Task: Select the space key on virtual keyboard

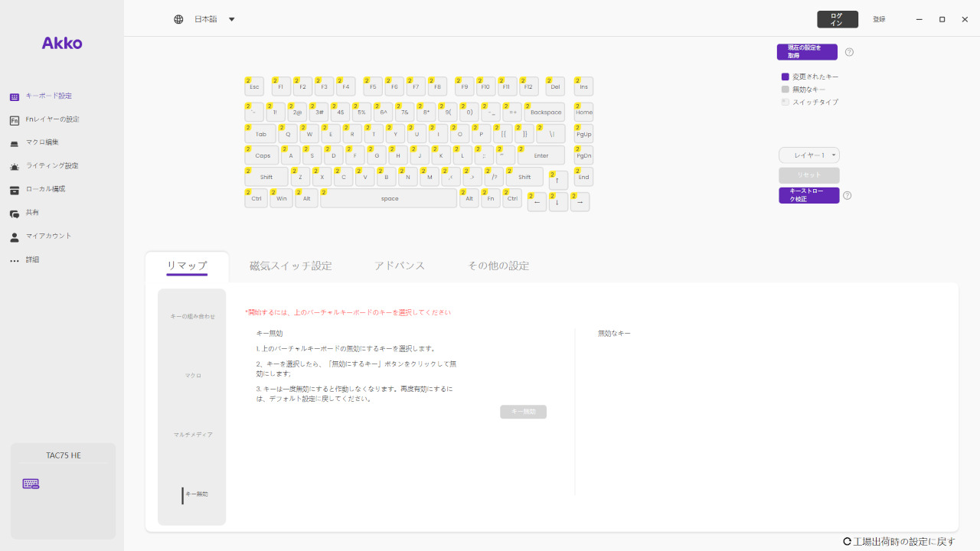Action: [389, 198]
